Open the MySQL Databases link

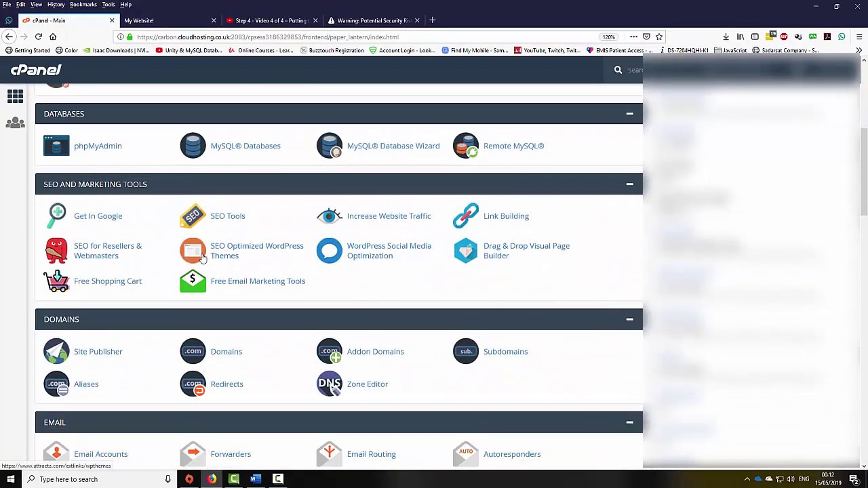tap(245, 146)
